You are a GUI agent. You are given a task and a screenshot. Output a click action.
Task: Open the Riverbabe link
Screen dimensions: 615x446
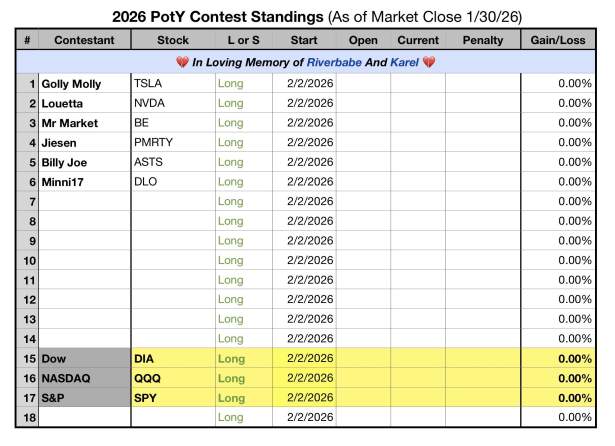click(334, 62)
